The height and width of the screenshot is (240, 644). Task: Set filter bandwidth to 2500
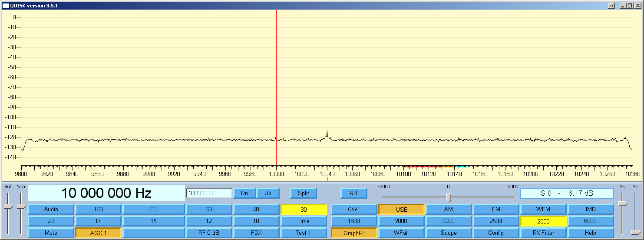tap(496, 221)
